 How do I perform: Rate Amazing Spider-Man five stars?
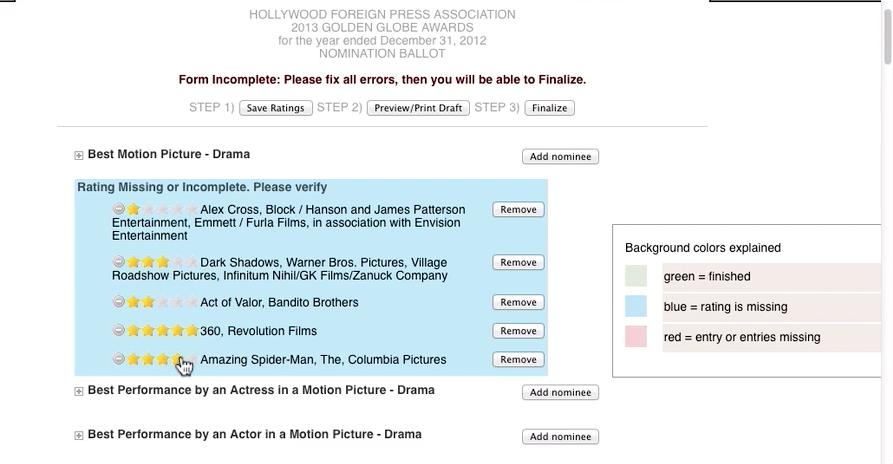point(192,360)
